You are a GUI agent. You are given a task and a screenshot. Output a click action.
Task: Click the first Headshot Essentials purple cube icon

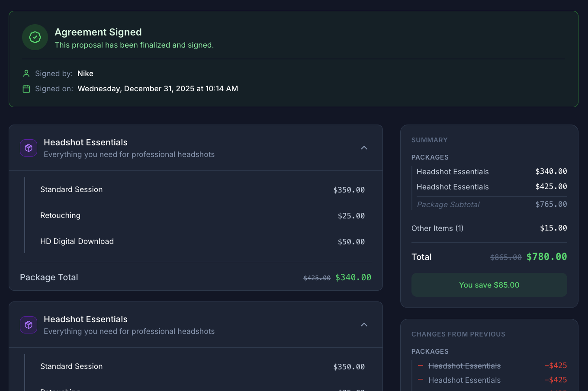(29, 148)
